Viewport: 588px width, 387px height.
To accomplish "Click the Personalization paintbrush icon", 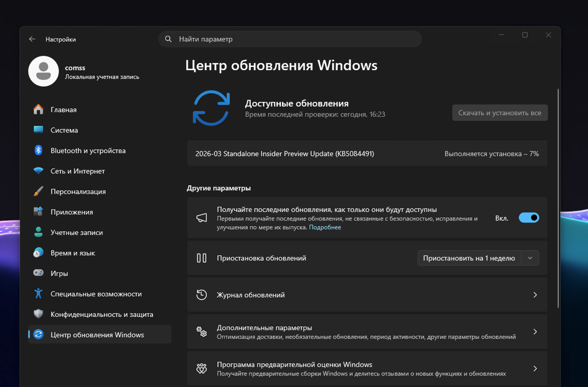I will coord(38,191).
